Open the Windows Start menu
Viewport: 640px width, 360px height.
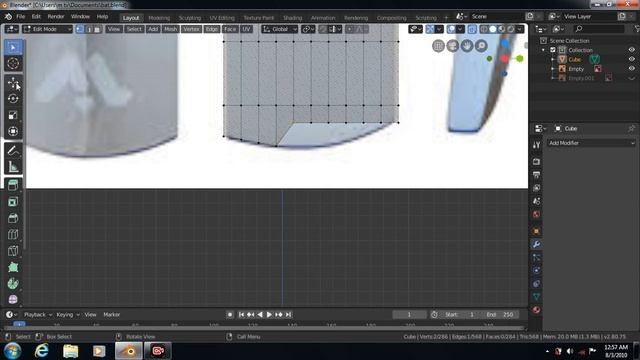pos(13,351)
